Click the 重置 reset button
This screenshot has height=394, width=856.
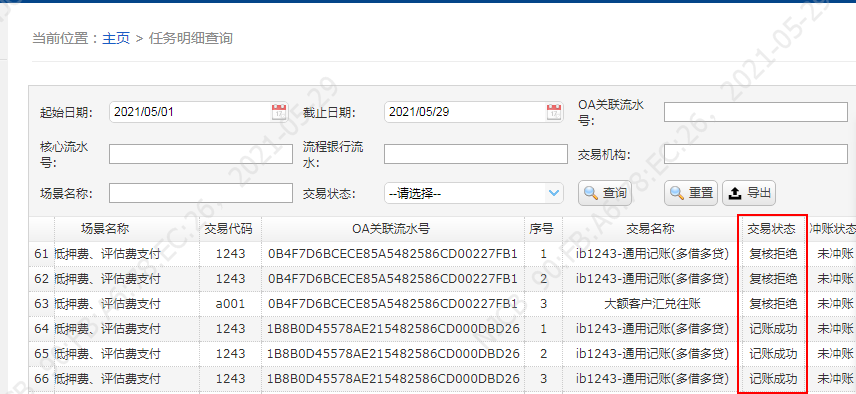(691, 193)
